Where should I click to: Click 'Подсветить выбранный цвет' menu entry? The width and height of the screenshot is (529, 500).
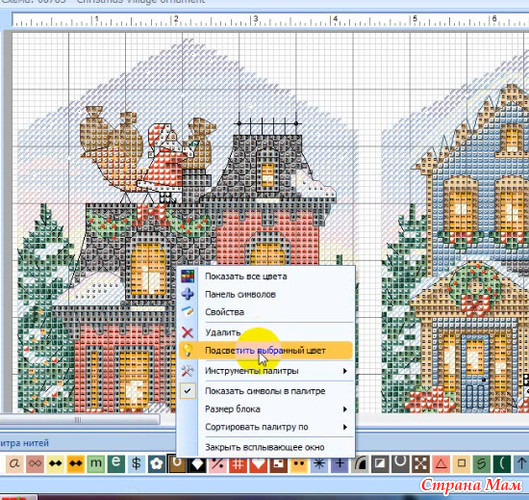click(x=266, y=351)
